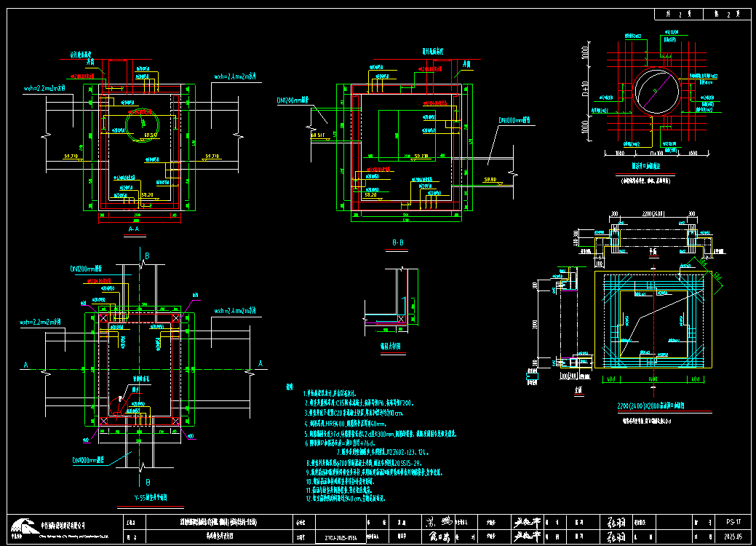Image resolution: width=756 pixels, height=546 pixels.
Task: Select the left A section cut marker
Action: [26, 365]
